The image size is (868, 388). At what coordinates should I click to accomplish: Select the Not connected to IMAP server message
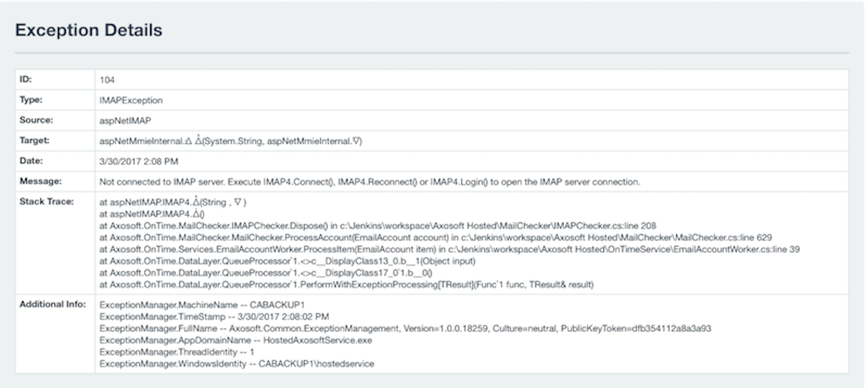point(369,182)
